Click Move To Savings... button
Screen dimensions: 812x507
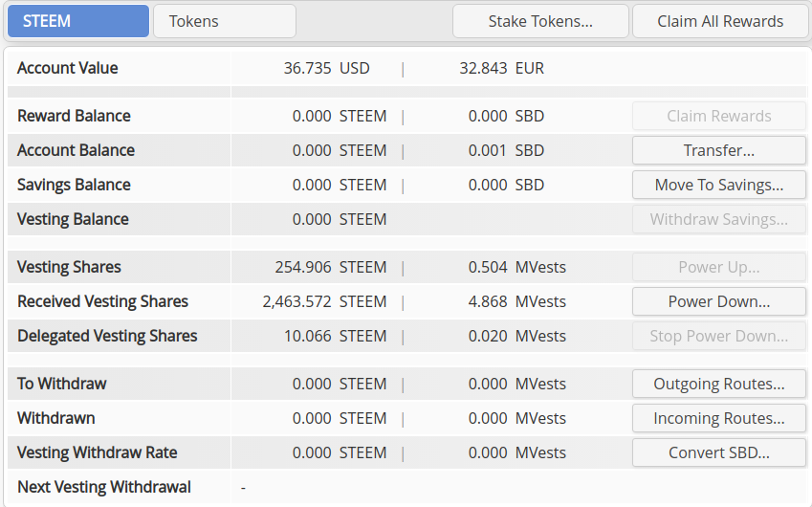coord(719,185)
